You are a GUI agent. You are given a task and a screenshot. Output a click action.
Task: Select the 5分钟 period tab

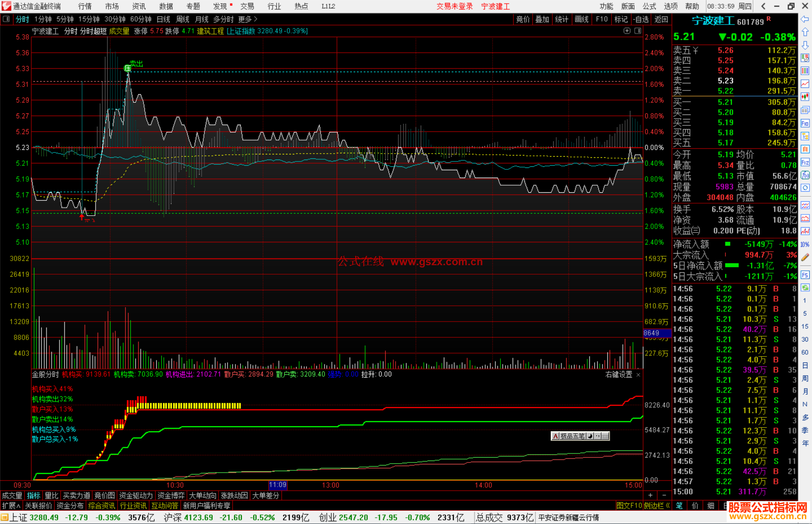point(65,19)
